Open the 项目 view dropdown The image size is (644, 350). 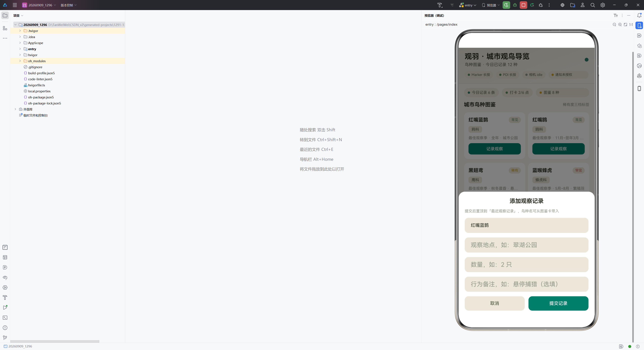coord(18,15)
